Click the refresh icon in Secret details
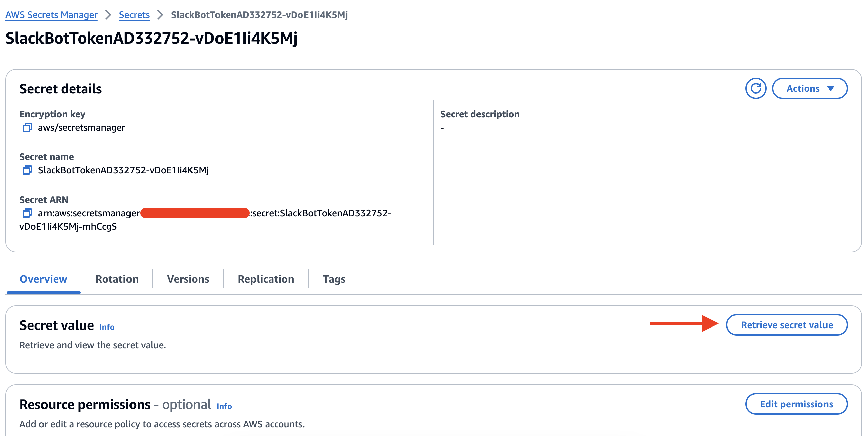Screen dimensions: 868x436 point(755,88)
